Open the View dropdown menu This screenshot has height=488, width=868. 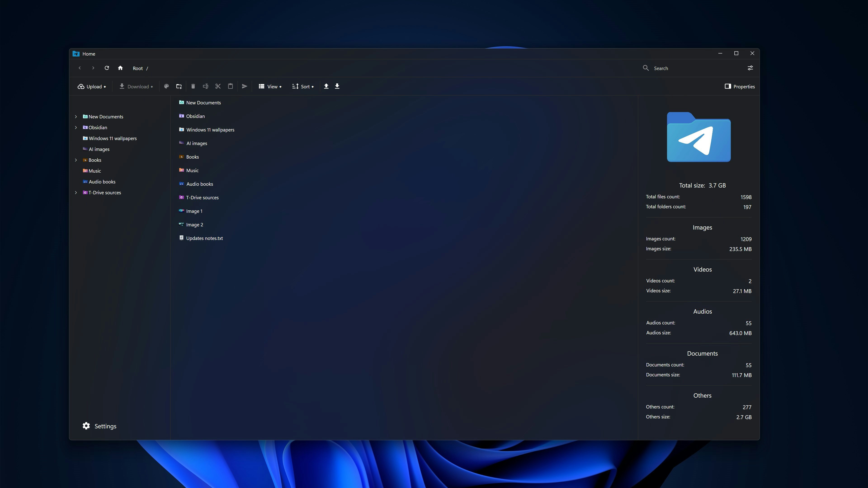pos(270,87)
